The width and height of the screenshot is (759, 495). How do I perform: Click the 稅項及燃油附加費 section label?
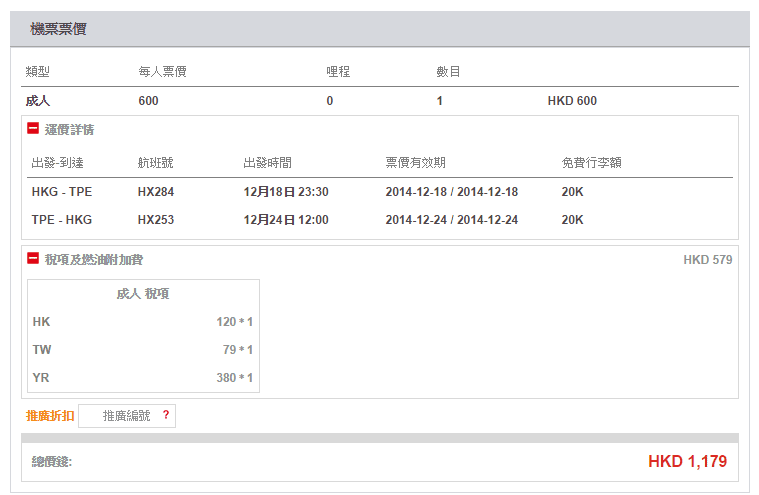(x=93, y=260)
